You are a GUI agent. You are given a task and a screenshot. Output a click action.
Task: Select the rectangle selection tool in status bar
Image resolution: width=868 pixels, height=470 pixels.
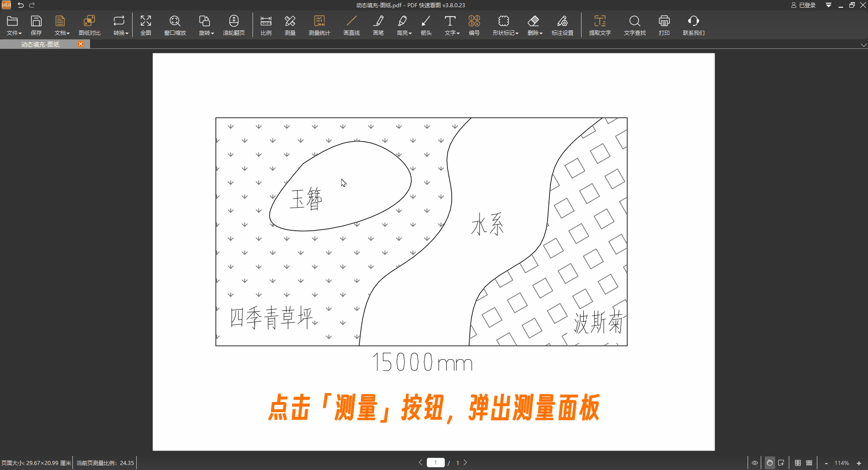pyautogui.click(x=781, y=463)
